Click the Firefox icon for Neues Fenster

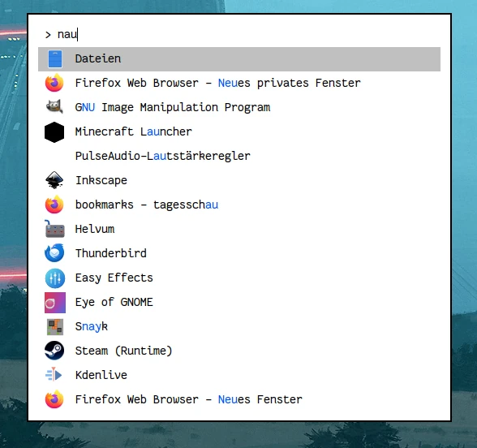pyautogui.click(x=54, y=399)
